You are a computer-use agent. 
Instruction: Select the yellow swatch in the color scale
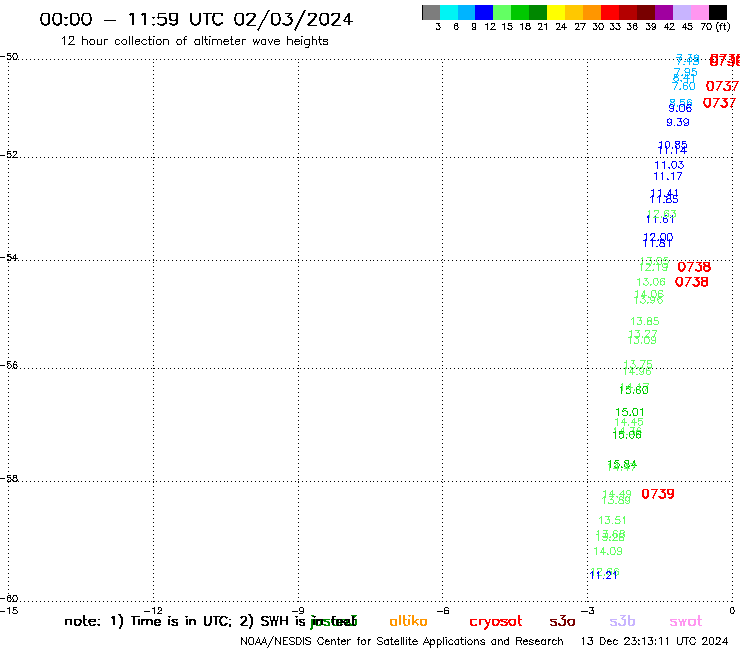click(556, 12)
